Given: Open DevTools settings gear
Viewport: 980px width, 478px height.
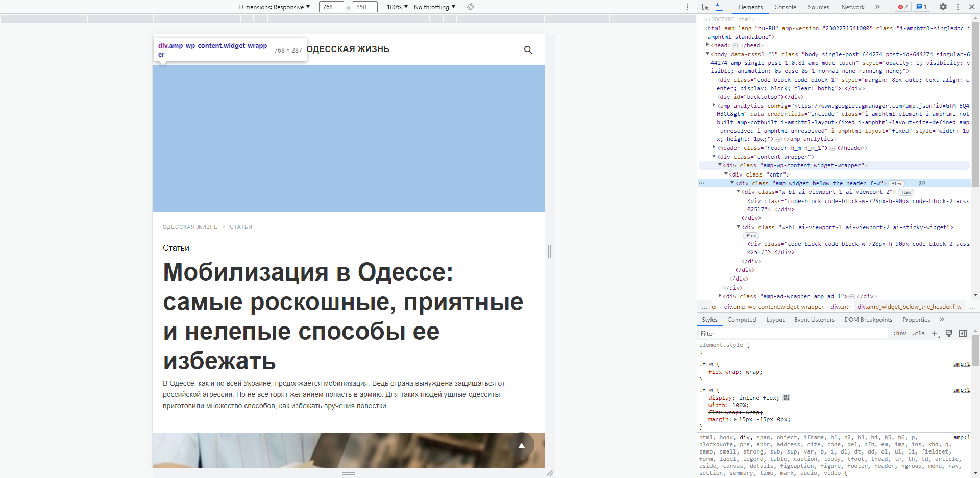Looking at the screenshot, I should point(944,7).
